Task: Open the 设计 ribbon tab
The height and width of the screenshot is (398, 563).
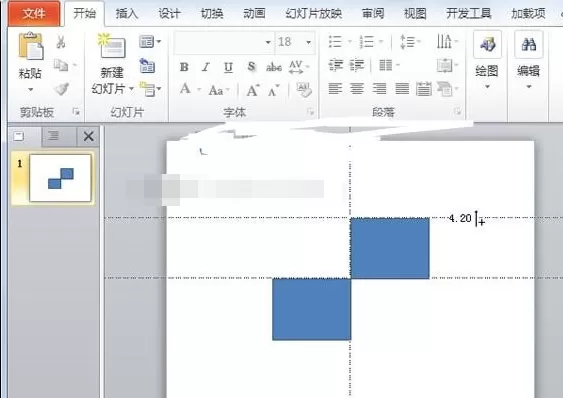Action: click(169, 14)
